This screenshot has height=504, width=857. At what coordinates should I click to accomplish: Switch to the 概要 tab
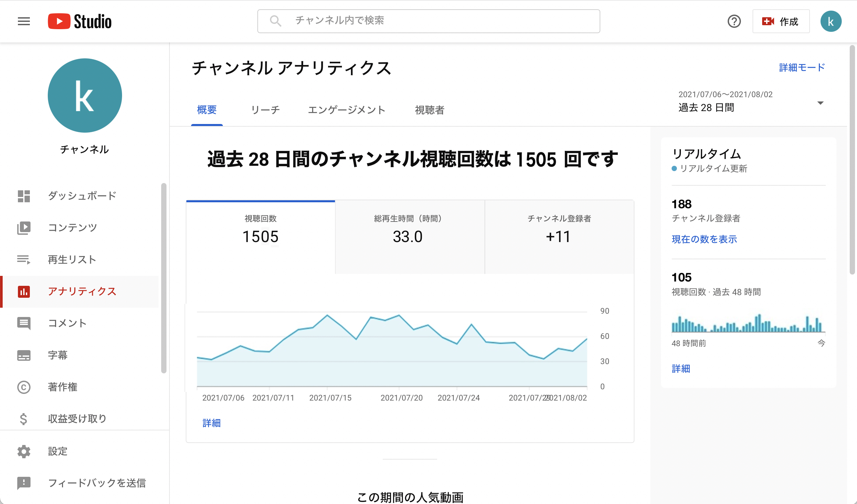pyautogui.click(x=207, y=110)
